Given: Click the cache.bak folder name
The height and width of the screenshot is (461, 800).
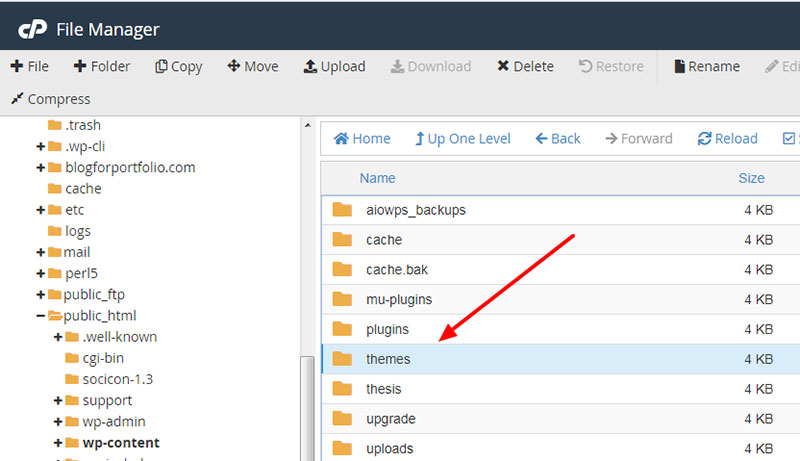Looking at the screenshot, I should [397, 270].
